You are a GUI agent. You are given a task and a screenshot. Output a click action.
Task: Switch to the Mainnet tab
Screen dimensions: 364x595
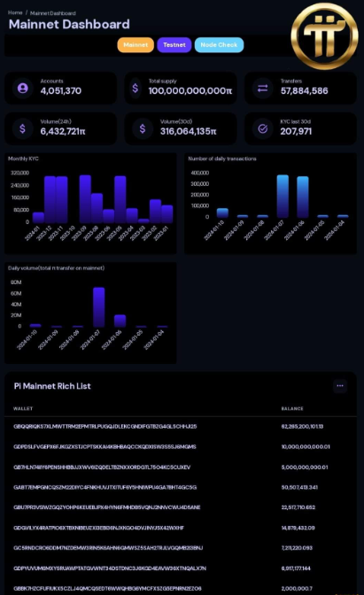pyautogui.click(x=136, y=45)
